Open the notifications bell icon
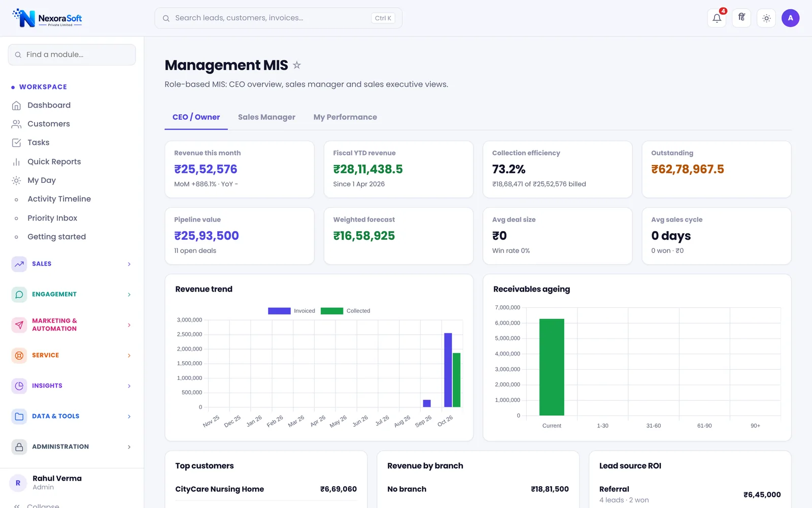 [717, 18]
